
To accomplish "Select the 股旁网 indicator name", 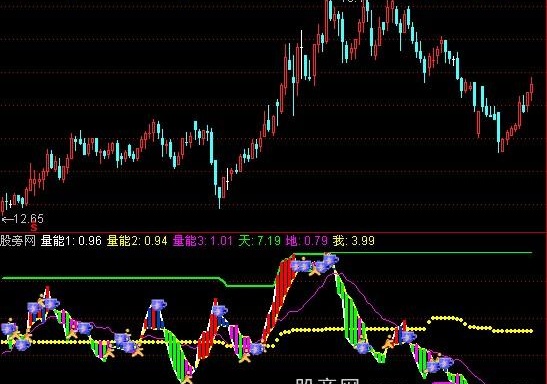I will (18, 241).
